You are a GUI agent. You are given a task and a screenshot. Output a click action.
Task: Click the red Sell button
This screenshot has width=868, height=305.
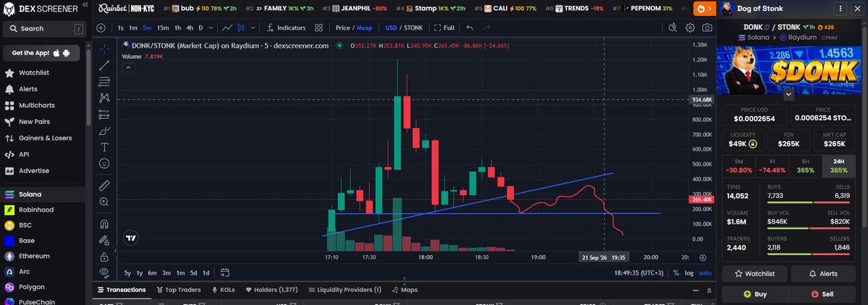pos(822,294)
